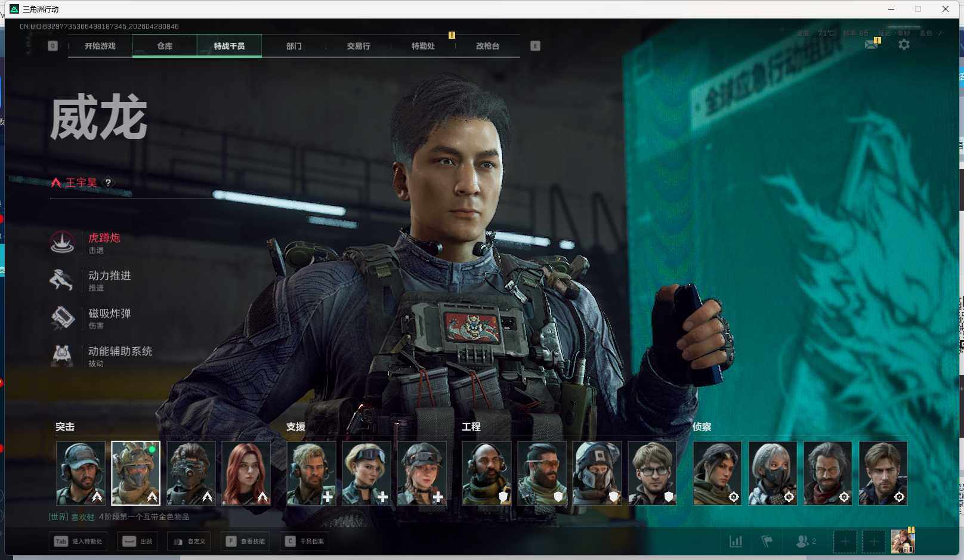Close the 三角洲行动 window
The height and width of the screenshot is (560, 964).
[x=946, y=9]
